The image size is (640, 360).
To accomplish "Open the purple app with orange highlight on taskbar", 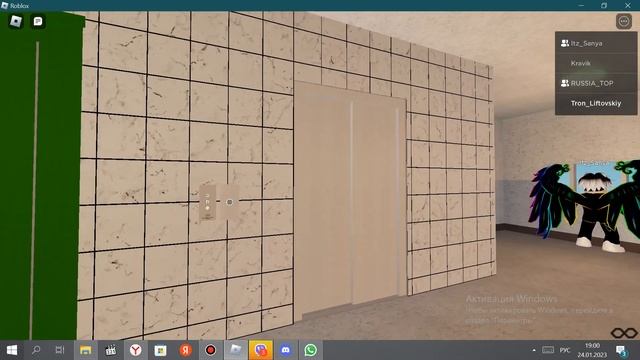I will coord(261,350).
